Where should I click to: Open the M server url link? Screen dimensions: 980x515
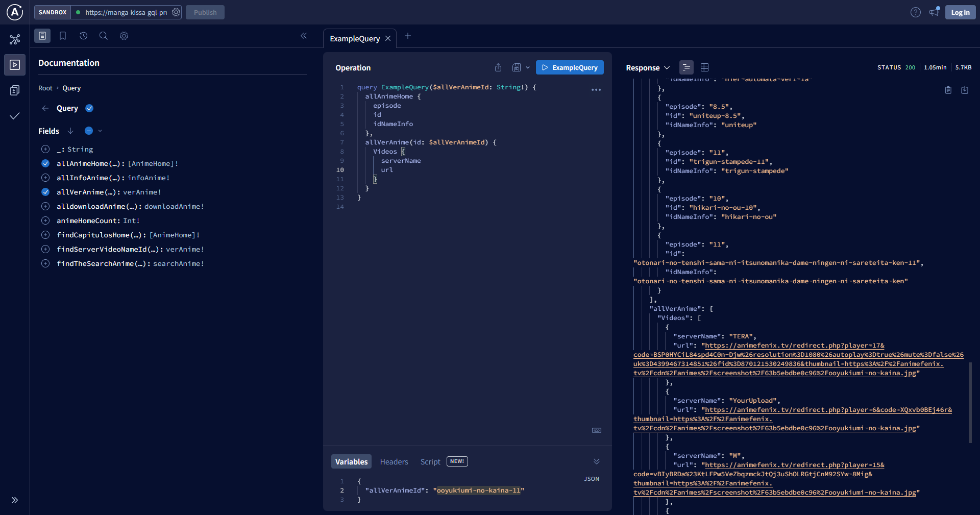click(x=776, y=479)
